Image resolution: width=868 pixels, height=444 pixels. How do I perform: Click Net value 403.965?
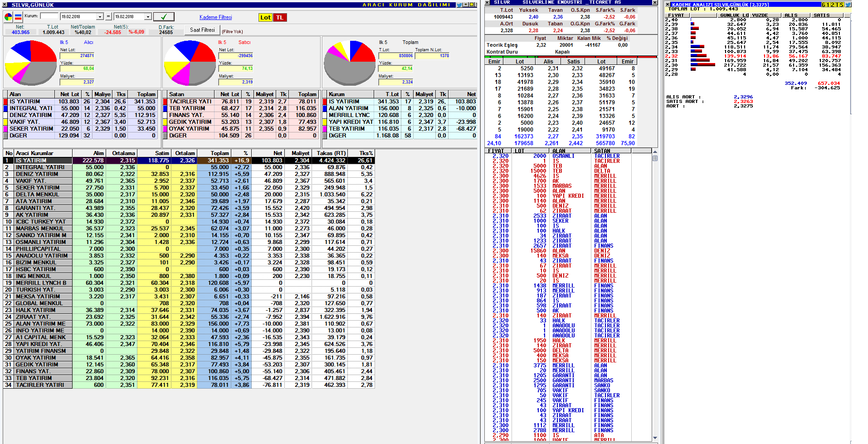click(20, 32)
